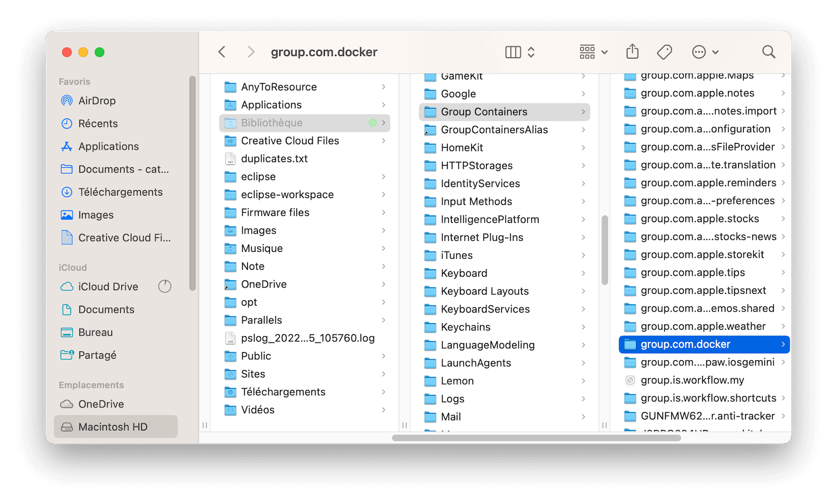Select the duplicates.txt file
The image size is (837, 504).
click(x=304, y=158)
